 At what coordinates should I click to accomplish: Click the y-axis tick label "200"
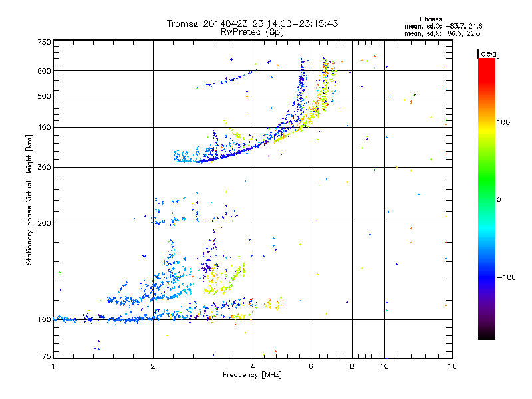click(44, 223)
